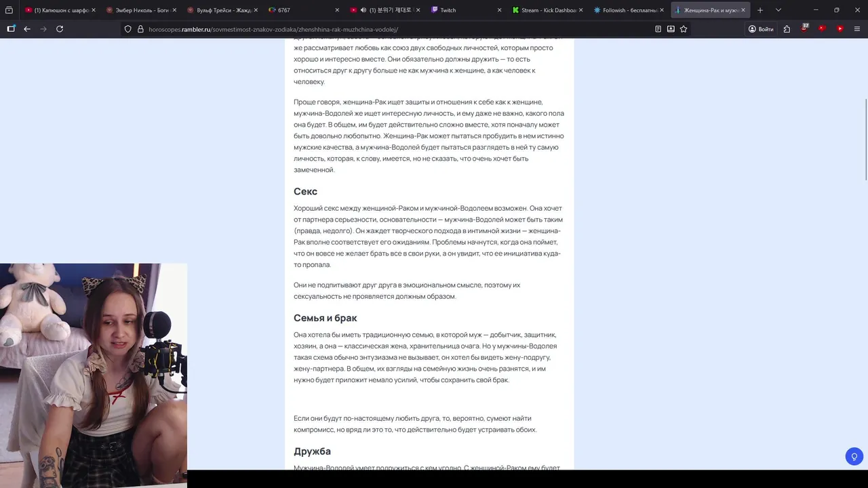Click the sidebar toggle icon beside the back arrow
The image size is (868, 488).
(11, 29)
